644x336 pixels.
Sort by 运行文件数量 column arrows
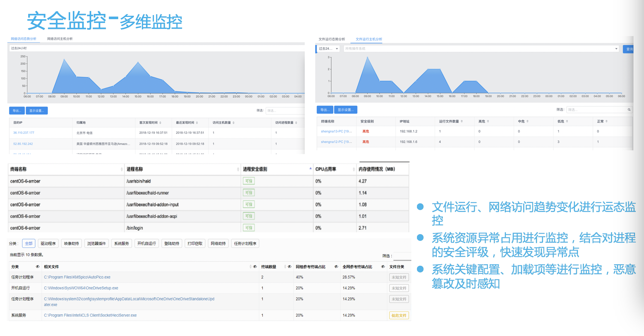[x=462, y=121]
